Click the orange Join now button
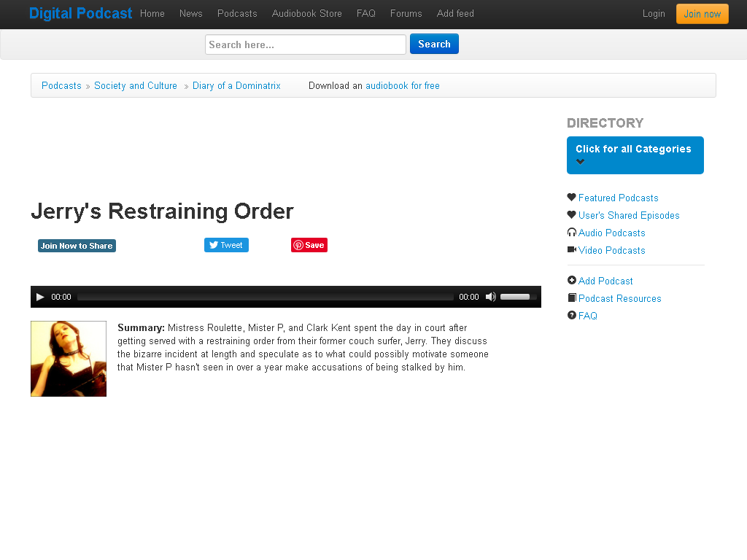 coord(703,14)
